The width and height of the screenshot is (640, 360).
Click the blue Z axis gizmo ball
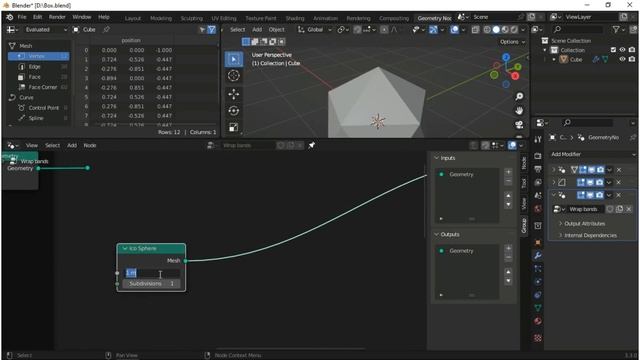(x=506, y=57)
